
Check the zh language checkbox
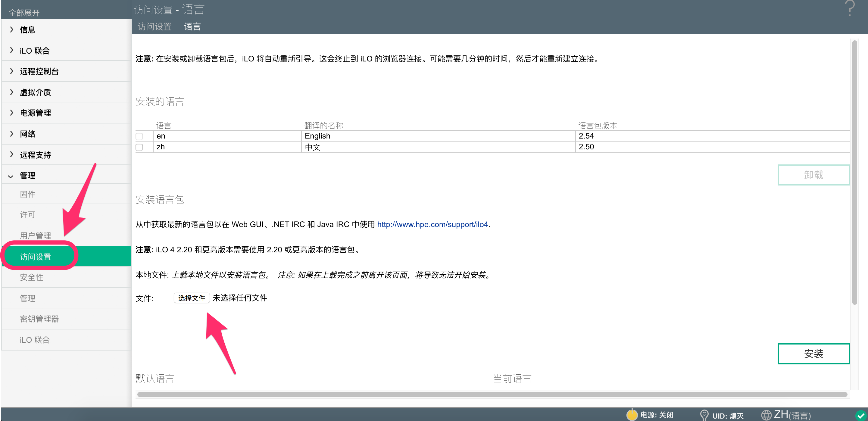tap(139, 147)
